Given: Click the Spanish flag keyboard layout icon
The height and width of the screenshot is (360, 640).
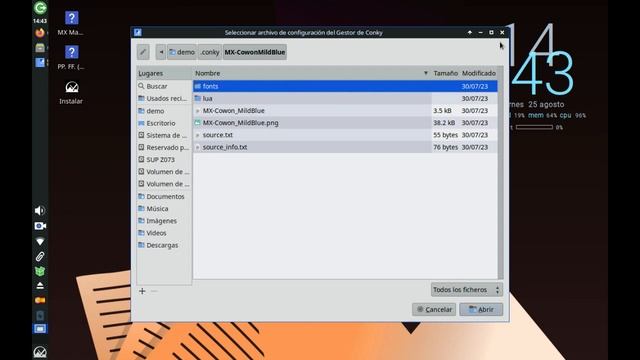Looking at the screenshot, I should [40, 300].
